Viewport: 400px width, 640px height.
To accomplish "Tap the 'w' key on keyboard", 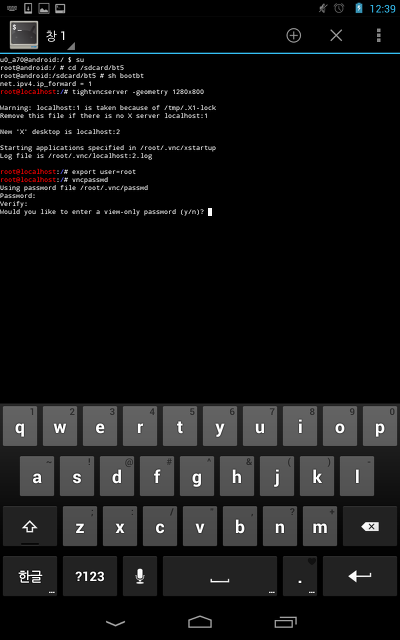I will [60, 426].
